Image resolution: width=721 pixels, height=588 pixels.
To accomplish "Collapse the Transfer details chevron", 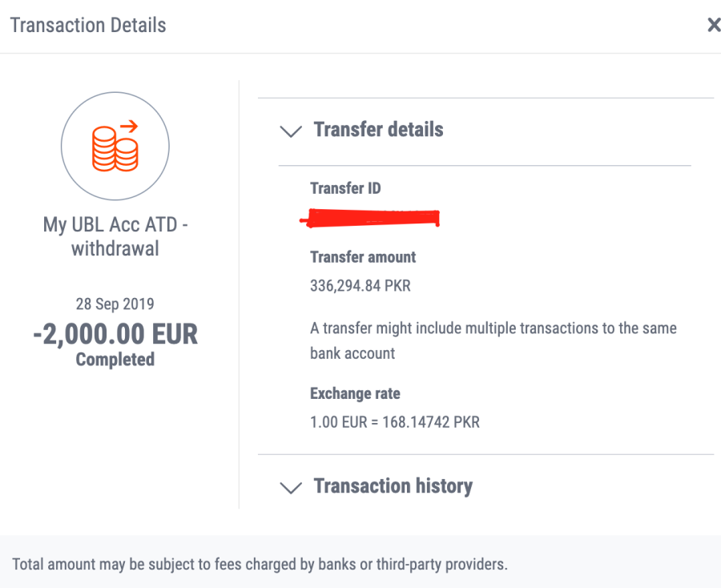I will tap(291, 131).
